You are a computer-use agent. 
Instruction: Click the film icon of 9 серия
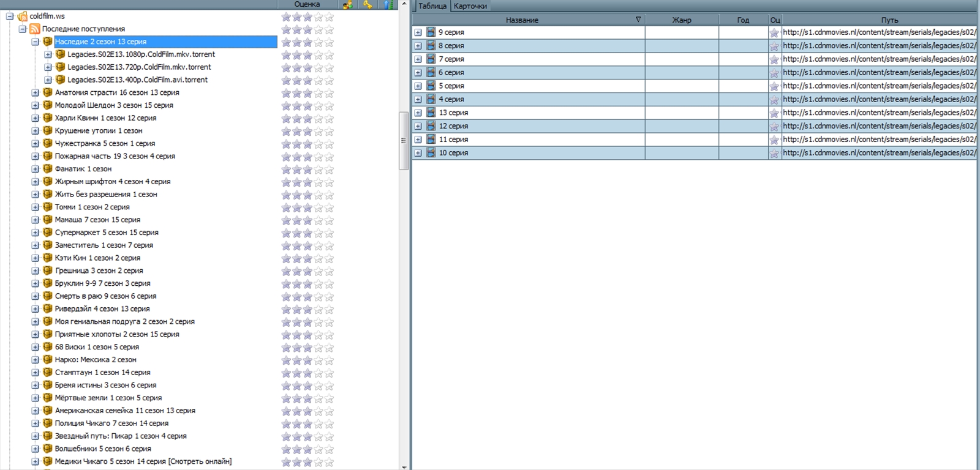(x=431, y=32)
